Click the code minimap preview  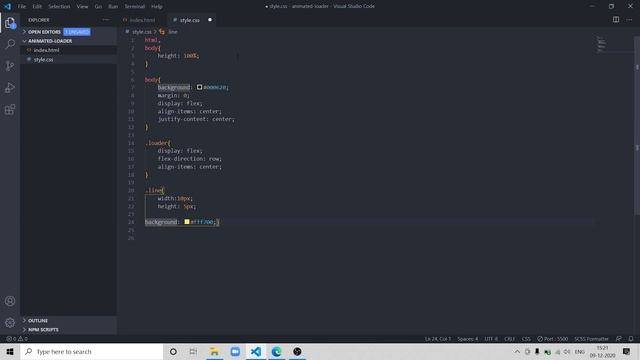coord(601,44)
